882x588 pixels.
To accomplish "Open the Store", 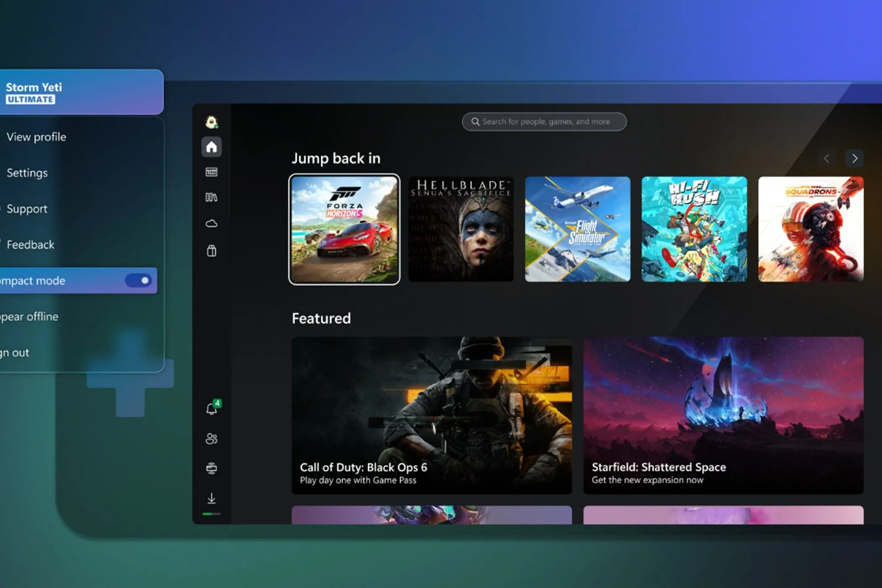I will 211,251.
